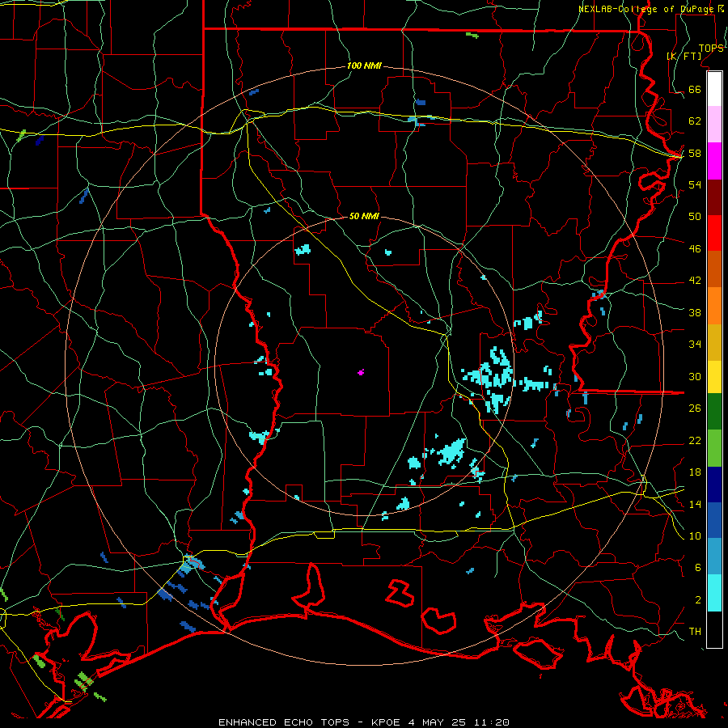
Task: Click the '26' legend height label
Action: (695, 408)
